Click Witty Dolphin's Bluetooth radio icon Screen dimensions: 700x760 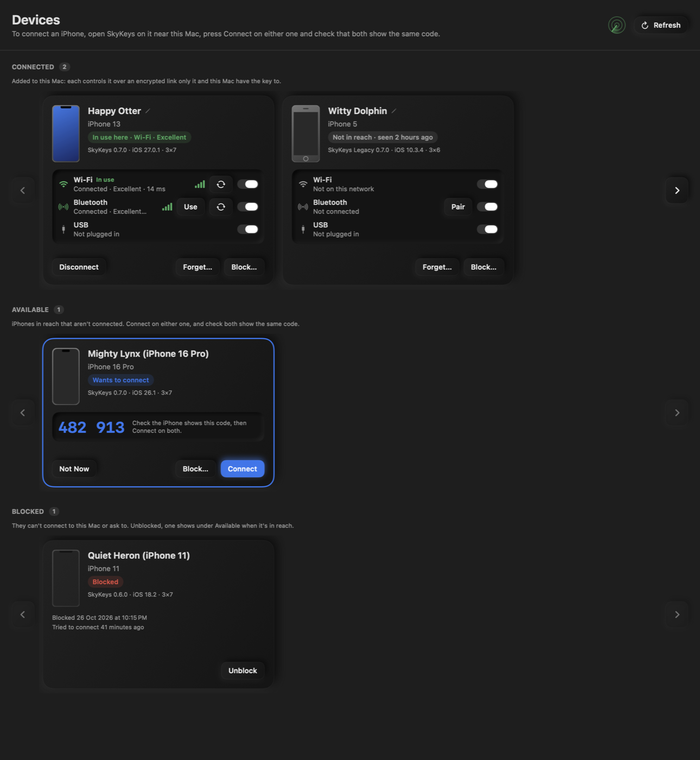303,207
